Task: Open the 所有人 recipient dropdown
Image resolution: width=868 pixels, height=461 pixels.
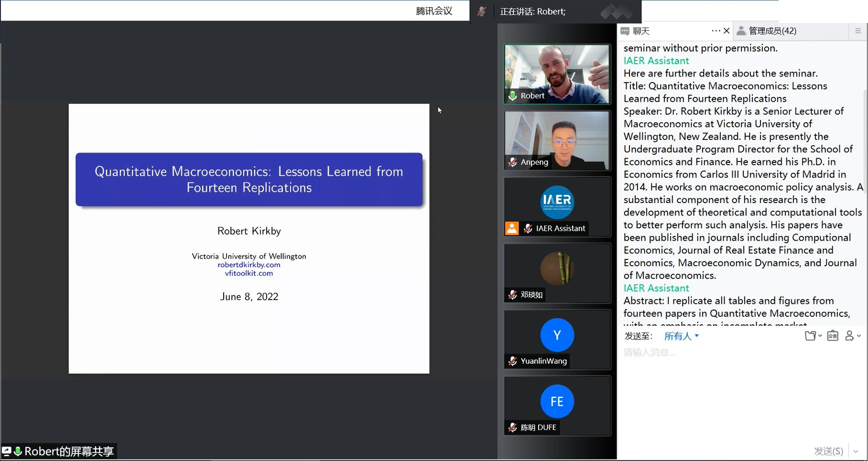Action: tap(682, 336)
